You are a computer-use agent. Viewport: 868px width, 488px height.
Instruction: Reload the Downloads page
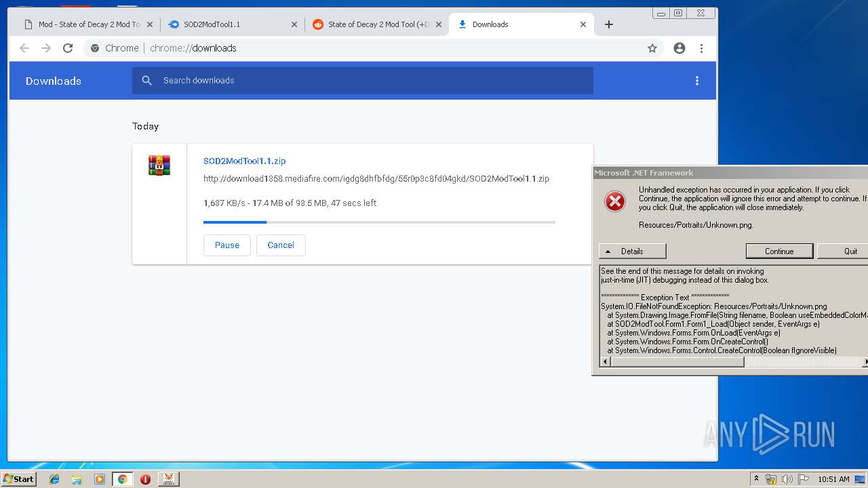(x=68, y=48)
